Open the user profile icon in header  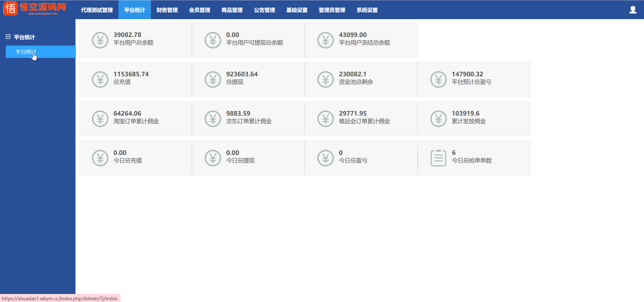point(633,10)
